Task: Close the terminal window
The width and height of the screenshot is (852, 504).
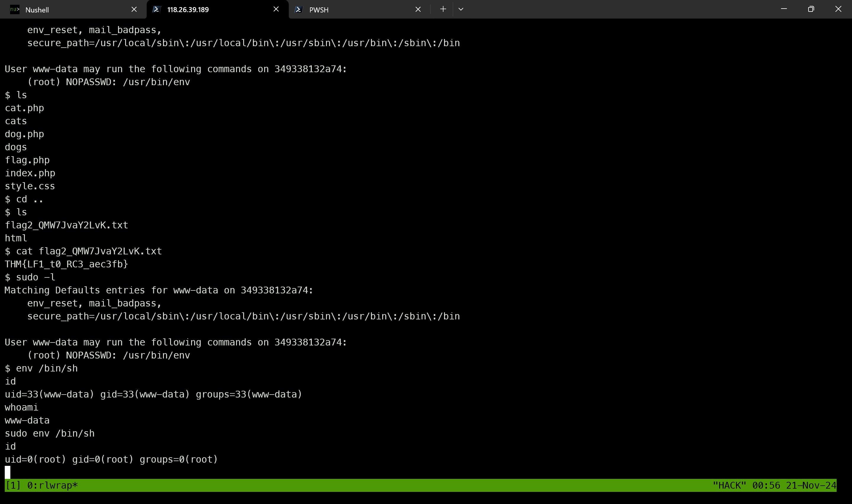Action: 838,9
